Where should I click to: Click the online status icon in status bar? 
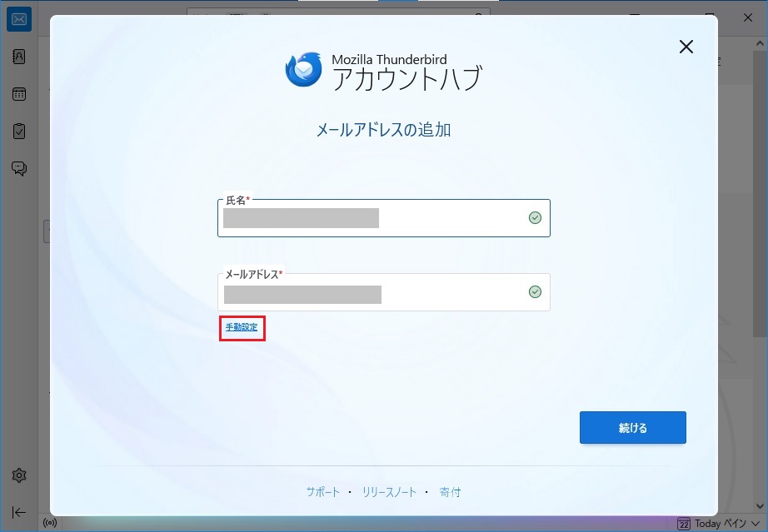point(49,524)
